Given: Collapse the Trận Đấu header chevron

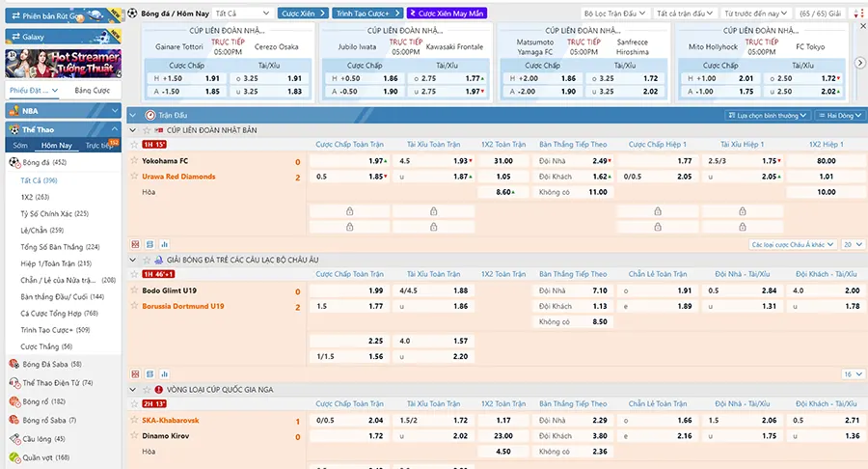Looking at the screenshot, I should pyautogui.click(x=133, y=115).
